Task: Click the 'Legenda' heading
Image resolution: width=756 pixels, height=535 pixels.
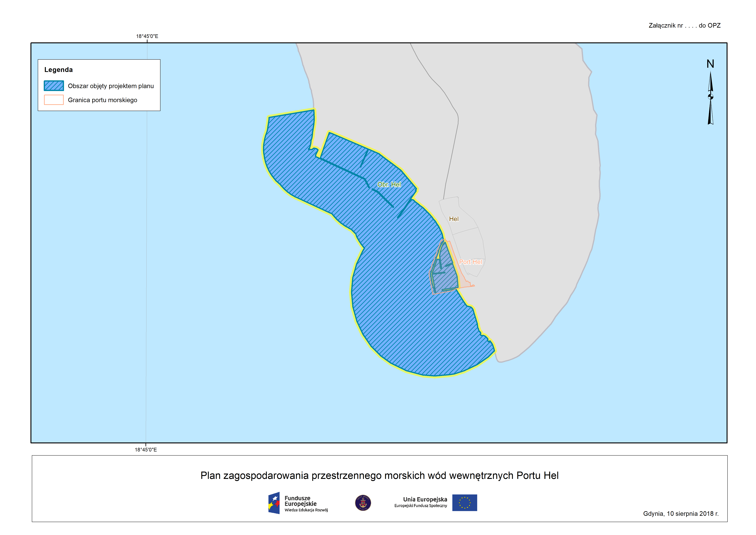Action: 59,70
